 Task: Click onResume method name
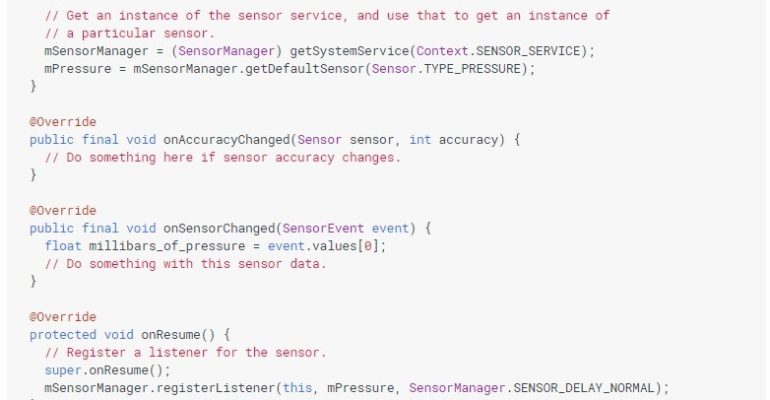(x=170, y=335)
